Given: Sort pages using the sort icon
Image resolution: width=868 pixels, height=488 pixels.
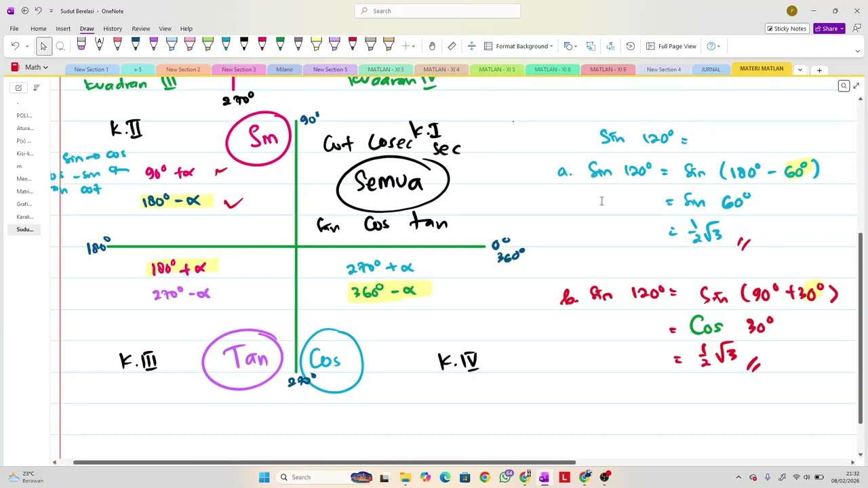Looking at the screenshot, I should pos(36,87).
